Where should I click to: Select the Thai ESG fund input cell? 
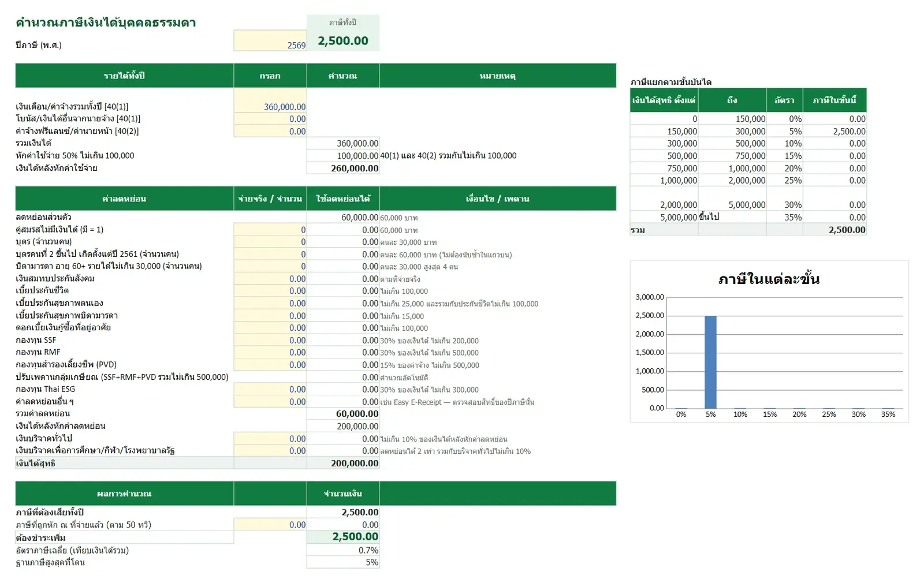tap(270, 390)
